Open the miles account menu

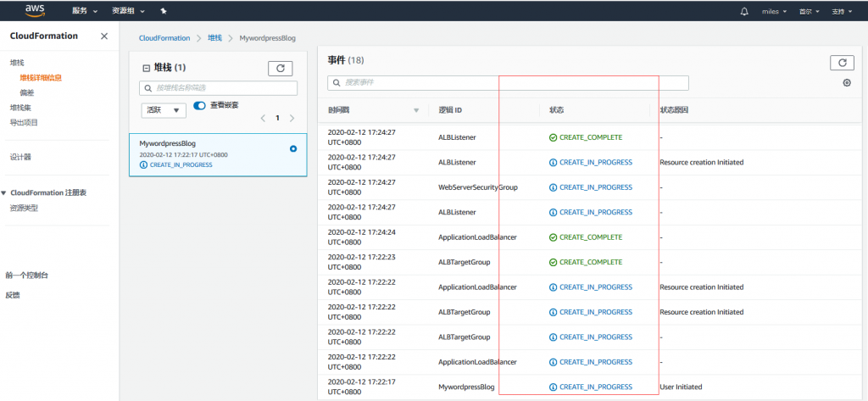775,12
